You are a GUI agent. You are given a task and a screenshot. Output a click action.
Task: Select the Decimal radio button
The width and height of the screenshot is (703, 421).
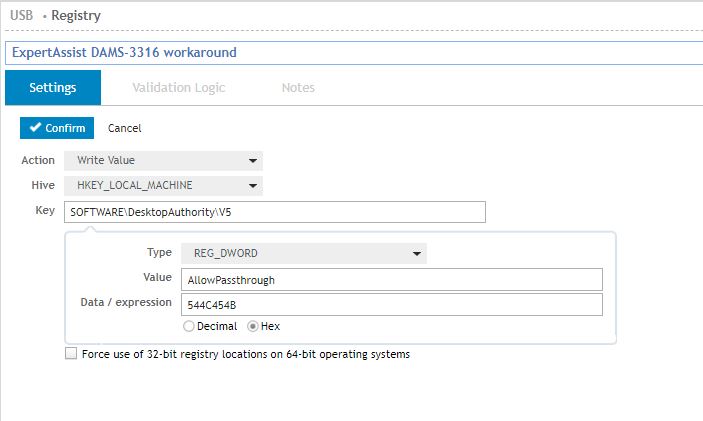click(188, 326)
